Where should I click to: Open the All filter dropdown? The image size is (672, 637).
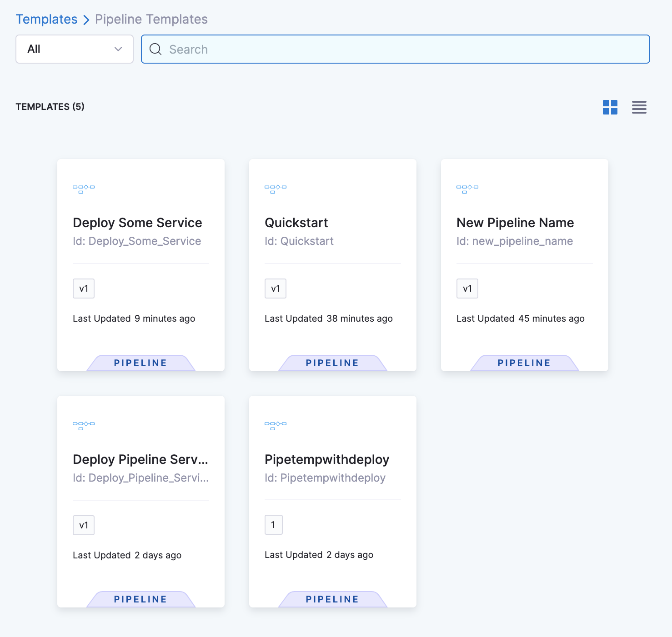tap(74, 49)
